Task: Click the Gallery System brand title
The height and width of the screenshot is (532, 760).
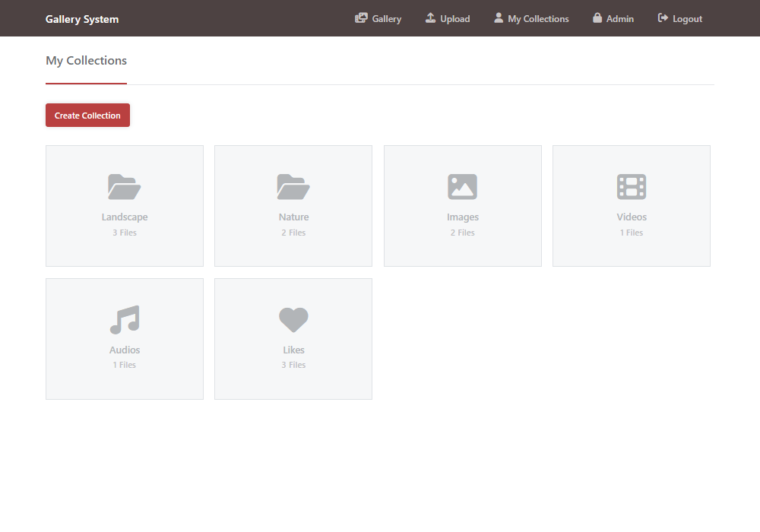Action: click(x=82, y=19)
